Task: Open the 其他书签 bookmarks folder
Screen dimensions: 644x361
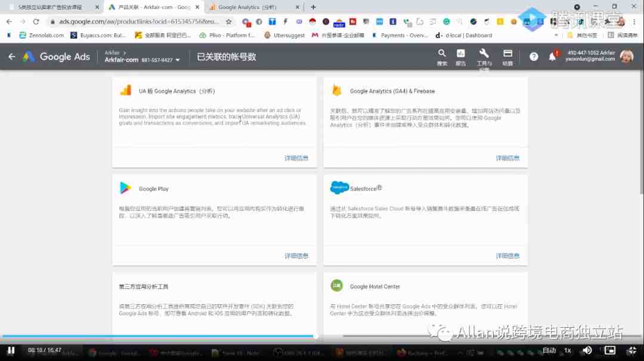Action: point(583,35)
